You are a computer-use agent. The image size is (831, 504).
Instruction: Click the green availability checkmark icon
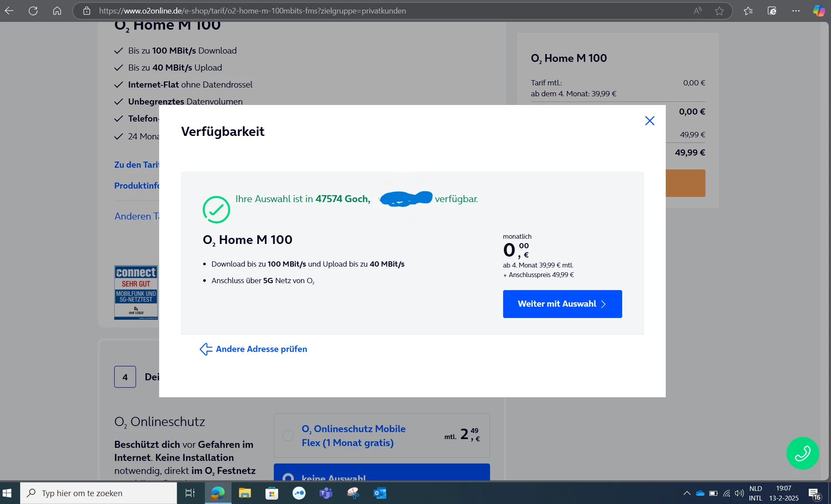click(x=216, y=210)
